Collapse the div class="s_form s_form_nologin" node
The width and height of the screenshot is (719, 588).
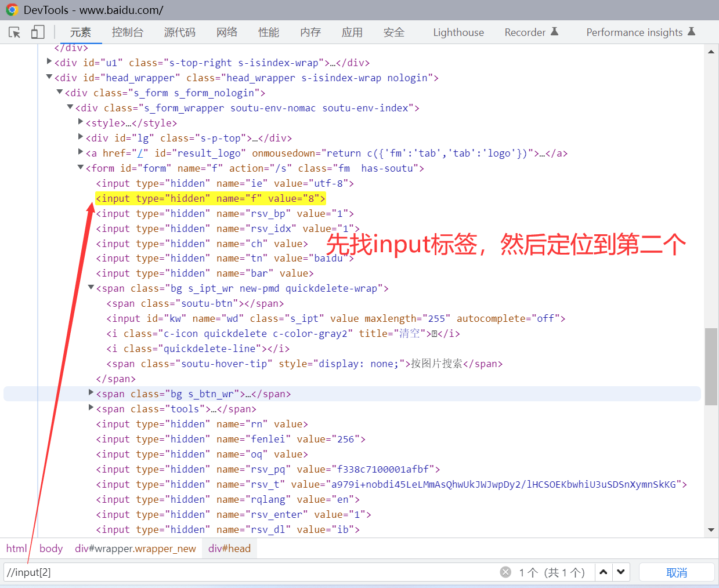coord(60,92)
